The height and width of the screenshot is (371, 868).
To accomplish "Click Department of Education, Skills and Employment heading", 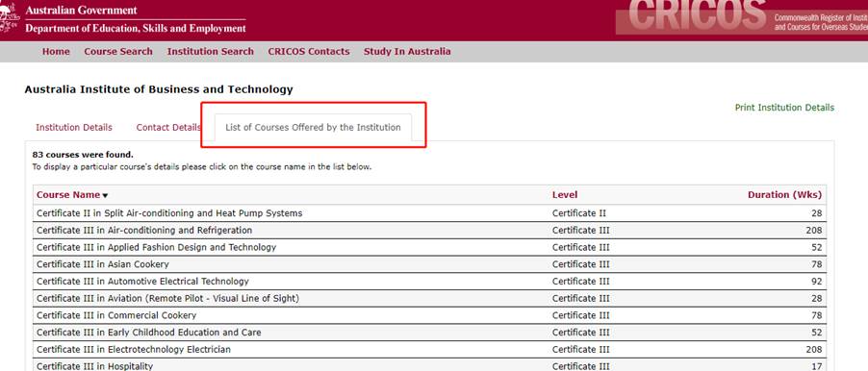I will pos(136,28).
